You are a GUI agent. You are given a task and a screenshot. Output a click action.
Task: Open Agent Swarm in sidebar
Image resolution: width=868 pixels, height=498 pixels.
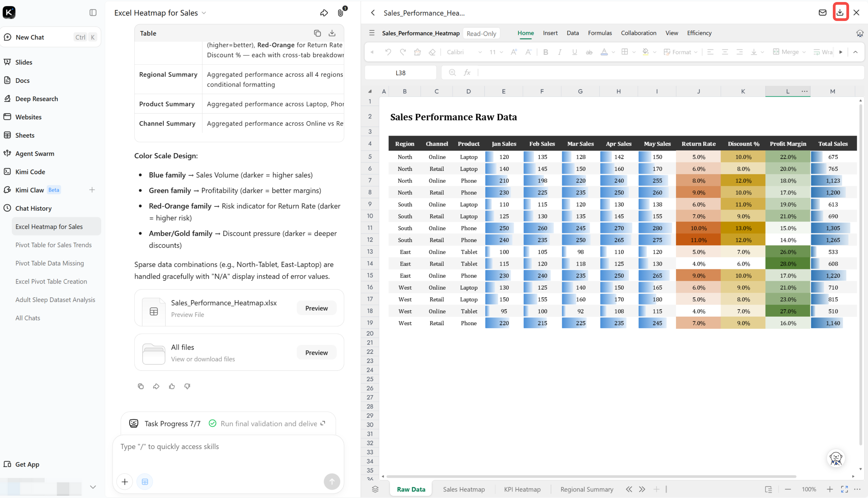coord(34,153)
